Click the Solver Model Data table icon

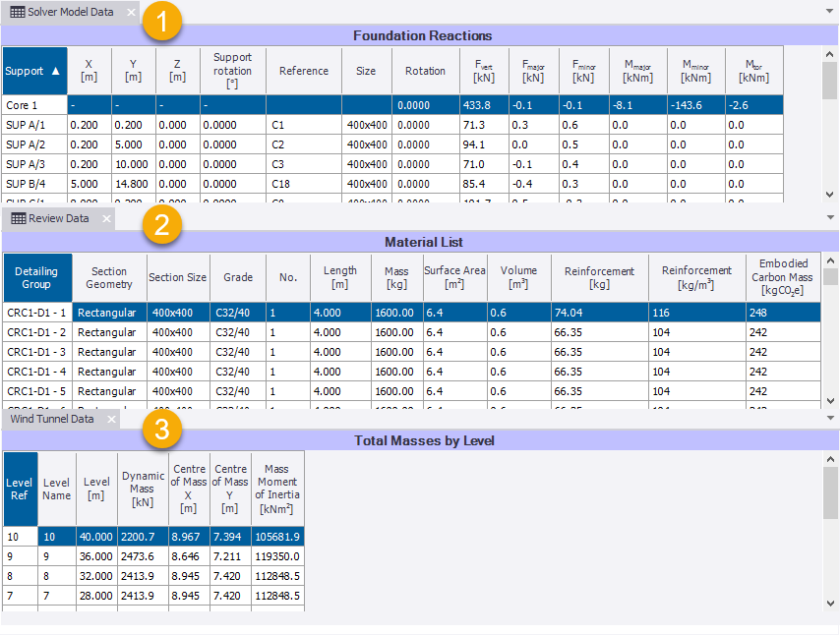tap(17, 12)
